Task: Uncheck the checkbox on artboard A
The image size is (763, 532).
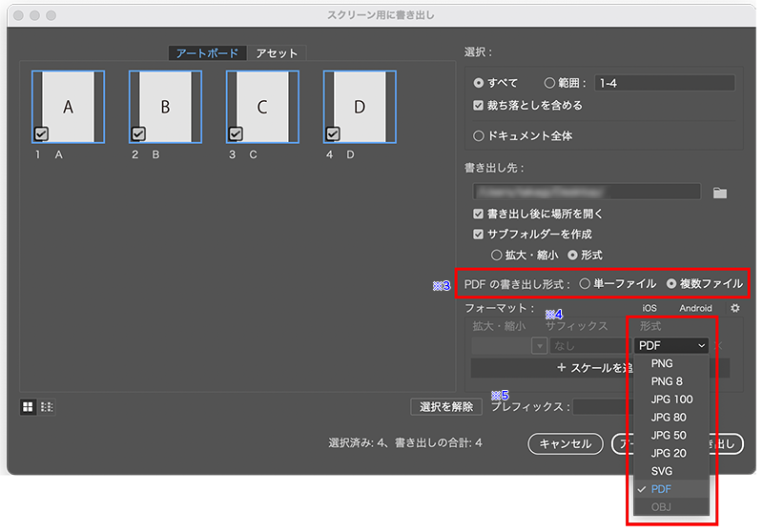Action: (41, 133)
